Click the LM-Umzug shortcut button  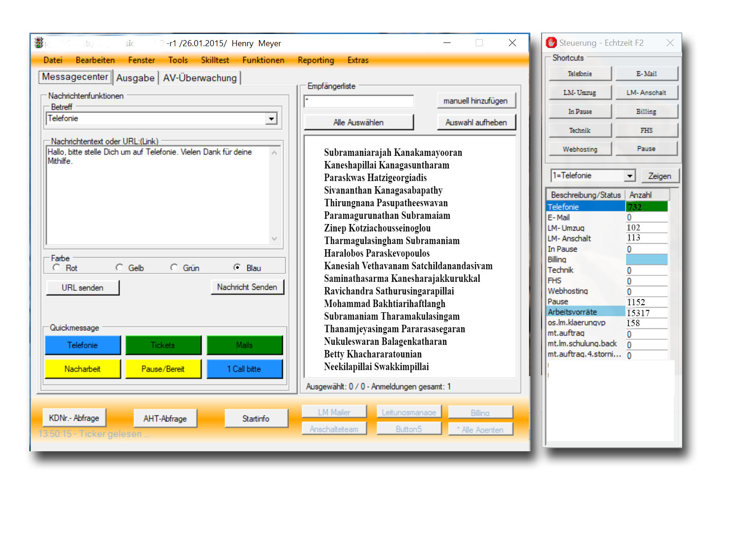(x=579, y=93)
